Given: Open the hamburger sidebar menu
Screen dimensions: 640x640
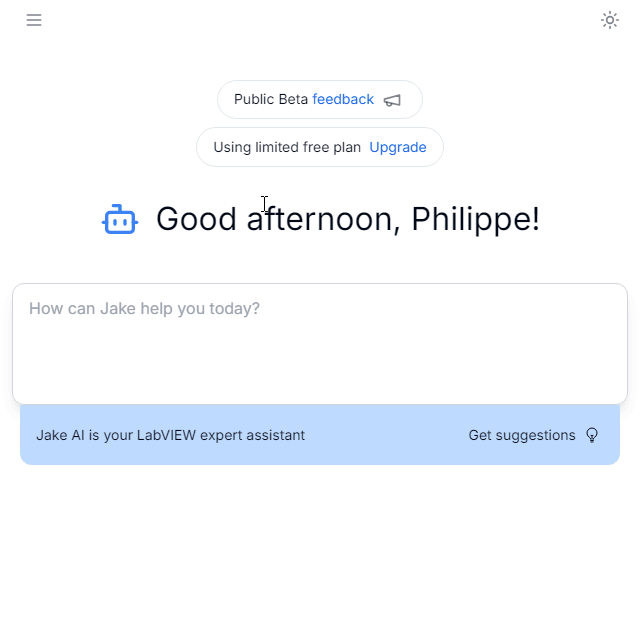Looking at the screenshot, I should click(x=34, y=20).
